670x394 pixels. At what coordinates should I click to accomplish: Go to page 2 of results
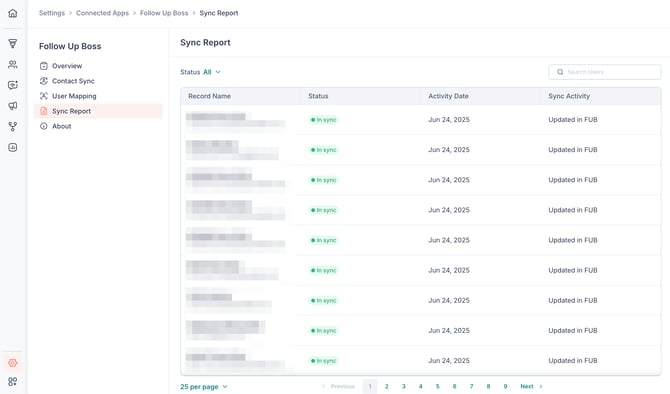[x=387, y=386]
